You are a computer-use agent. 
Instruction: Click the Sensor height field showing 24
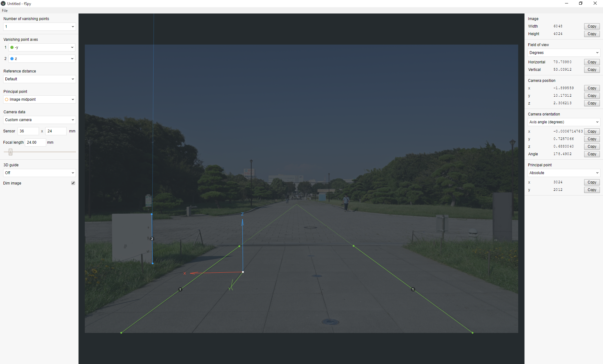click(56, 131)
